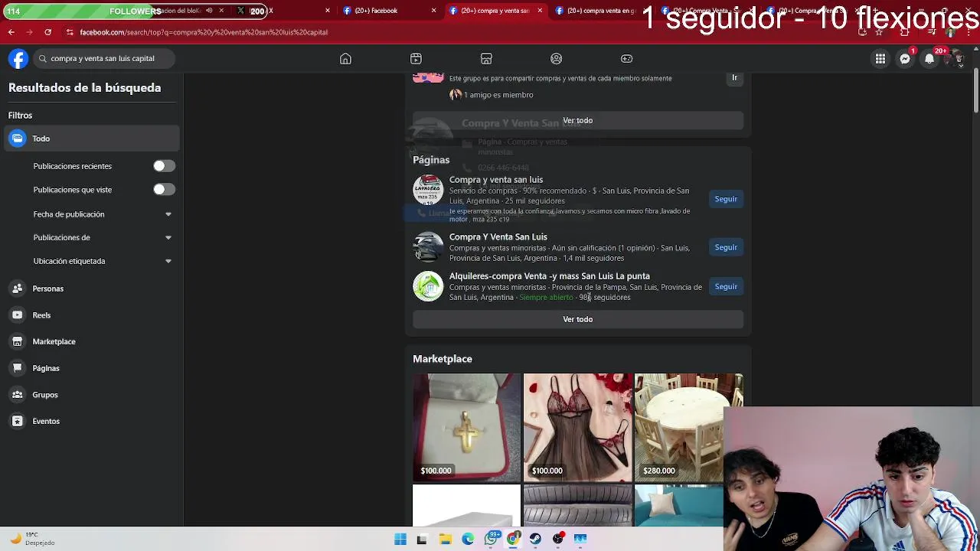Click the 'Ir' button on group result

(734, 78)
